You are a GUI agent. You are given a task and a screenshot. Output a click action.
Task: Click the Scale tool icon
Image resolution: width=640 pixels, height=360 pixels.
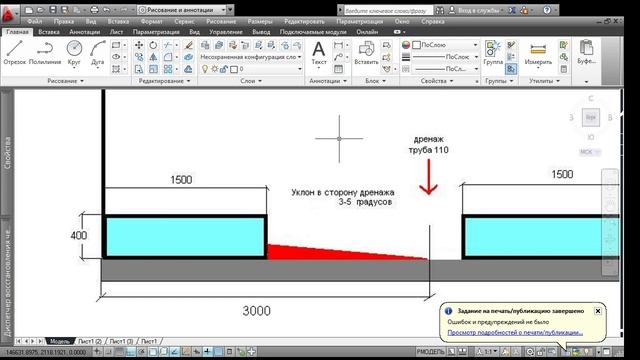tap(153, 69)
